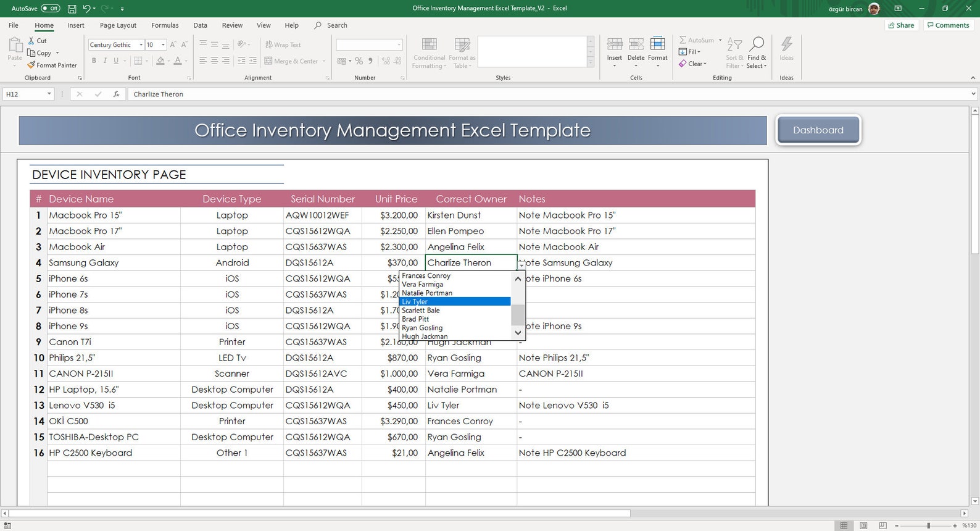This screenshot has width=980, height=531.
Task: Click the Insert Function fx icon
Action: (116, 94)
